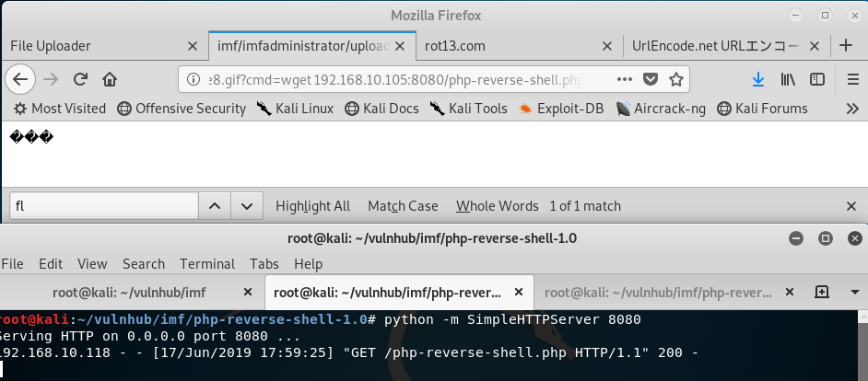Open Aircrack-ng bookmark
The height and width of the screenshot is (381, 868).
click(x=661, y=109)
